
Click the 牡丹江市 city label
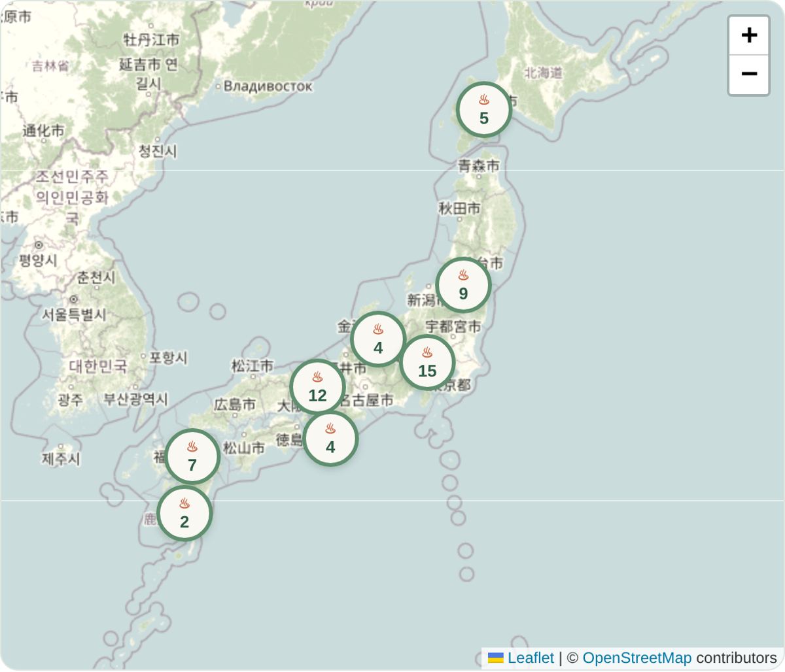(x=151, y=40)
